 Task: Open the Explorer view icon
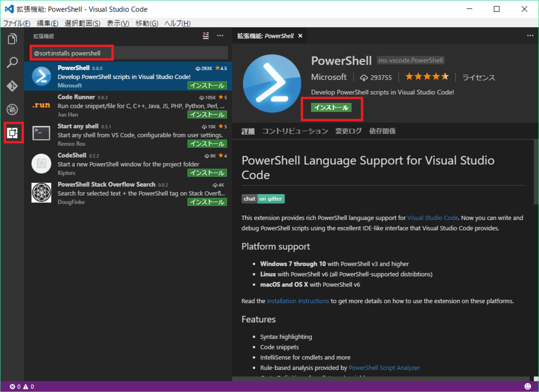(x=13, y=38)
